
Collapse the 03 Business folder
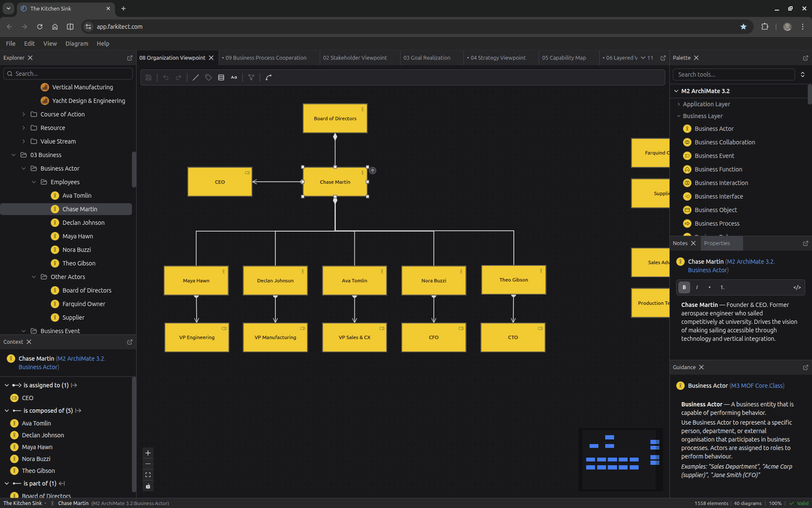click(14, 155)
